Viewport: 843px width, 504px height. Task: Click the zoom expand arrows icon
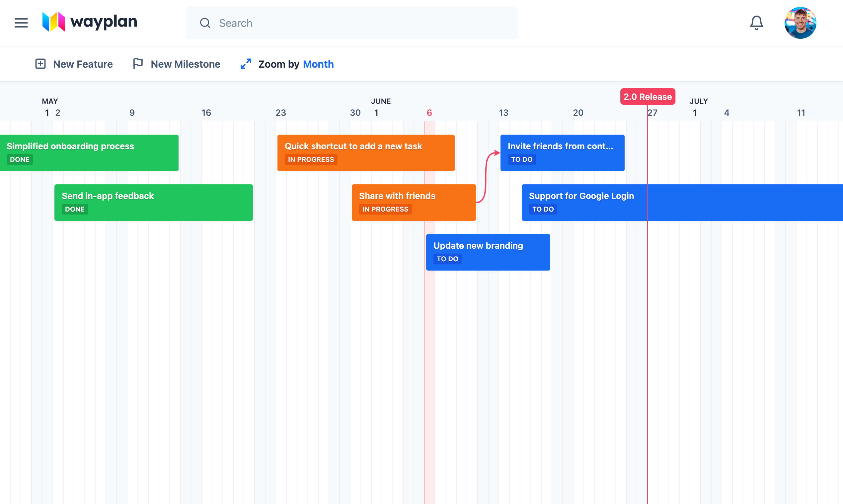click(x=246, y=64)
